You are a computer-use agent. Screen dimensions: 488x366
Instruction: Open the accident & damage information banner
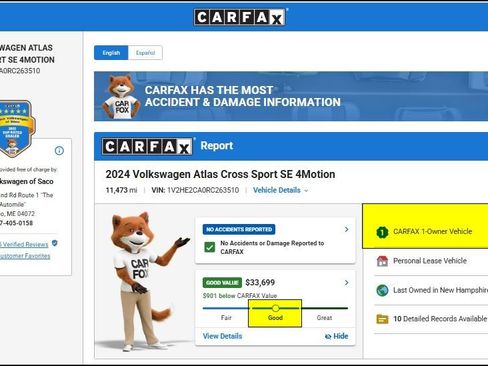coord(291,96)
